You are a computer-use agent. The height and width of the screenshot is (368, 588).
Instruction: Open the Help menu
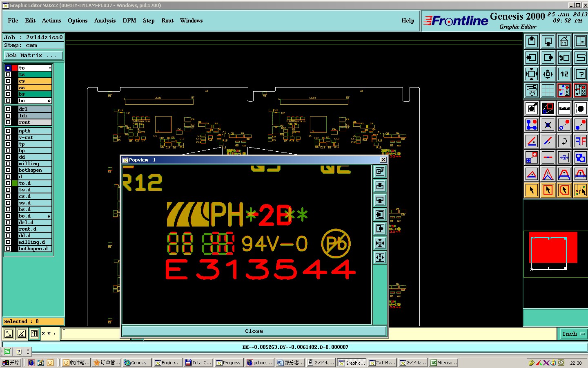point(408,20)
